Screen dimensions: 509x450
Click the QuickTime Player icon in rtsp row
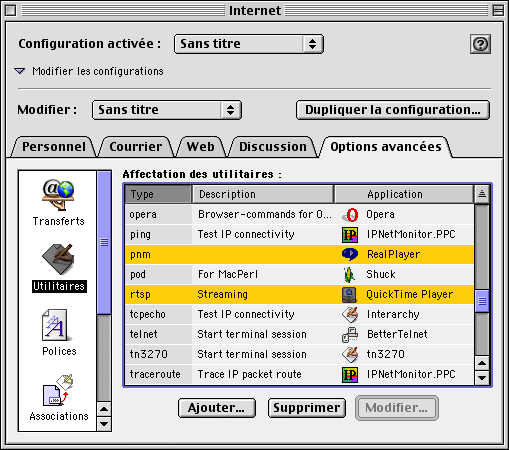pyautogui.click(x=350, y=295)
